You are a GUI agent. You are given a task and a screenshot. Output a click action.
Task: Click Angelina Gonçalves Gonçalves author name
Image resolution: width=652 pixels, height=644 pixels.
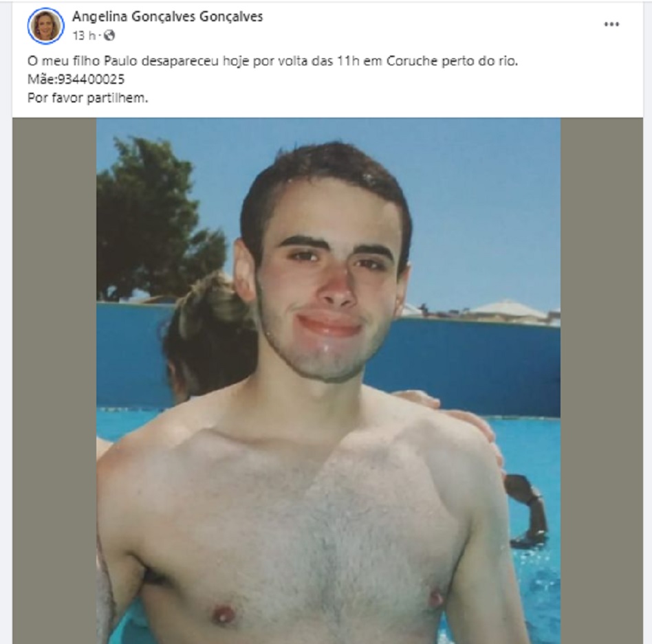pos(168,16)
